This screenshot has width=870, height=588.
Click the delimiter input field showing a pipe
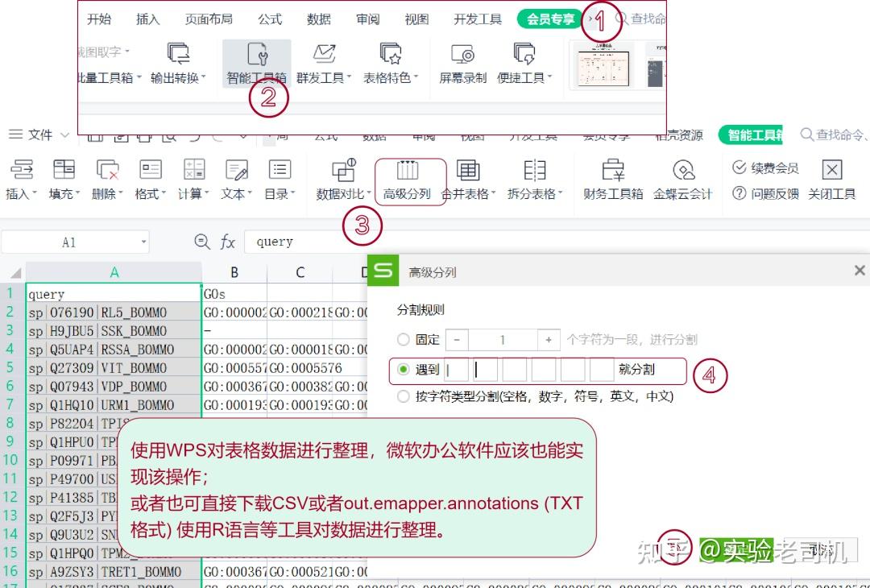(x=455, y=370)
